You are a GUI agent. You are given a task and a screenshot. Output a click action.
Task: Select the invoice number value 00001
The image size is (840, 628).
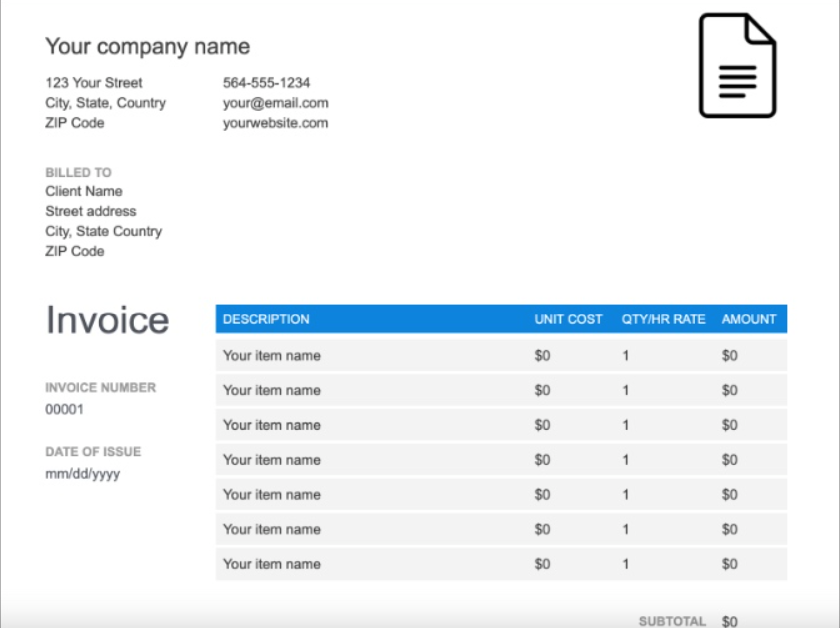click(65, 409)
